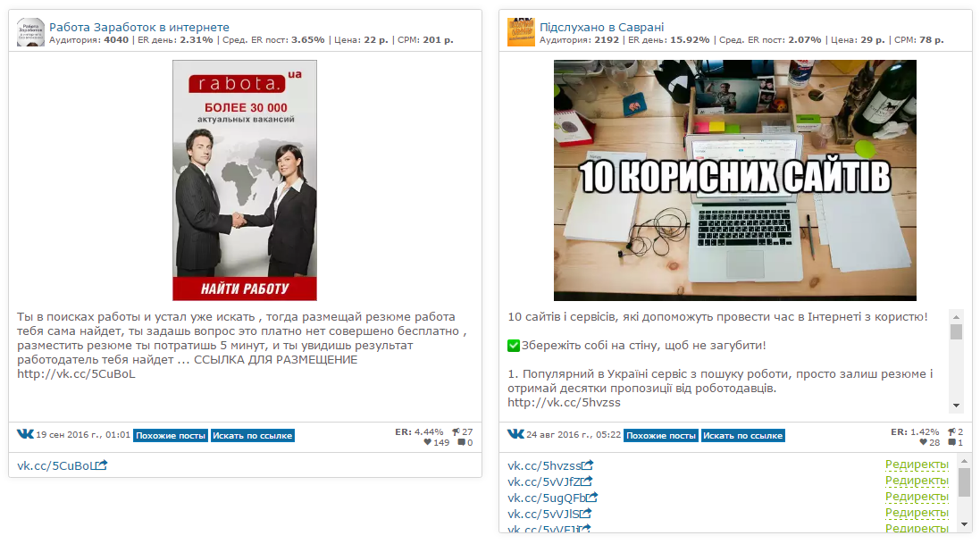Click the likes heart icon showing 149
The width and height of the screenshot is (980, 544).
point(428,443)
